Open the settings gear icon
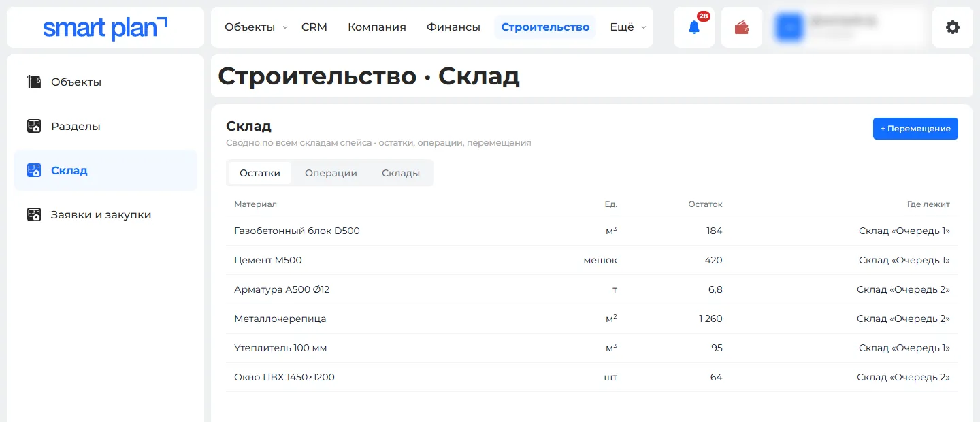980x422 pixels. (953, 27)
